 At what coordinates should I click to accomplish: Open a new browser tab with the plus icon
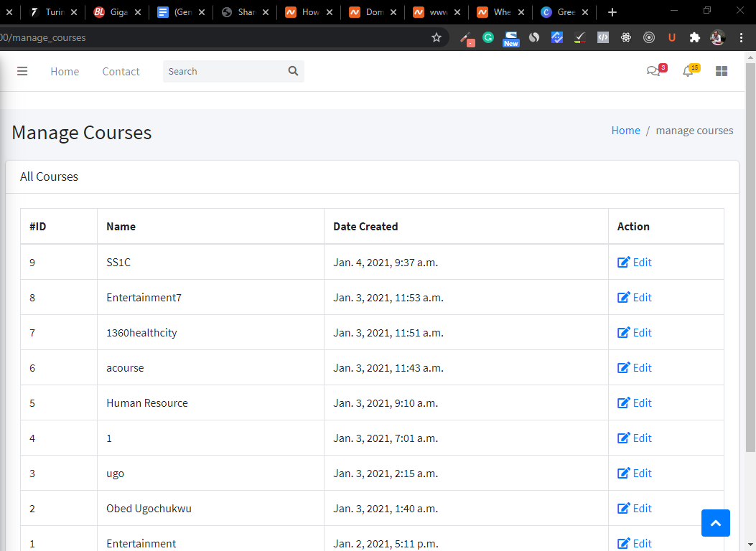[612, 11]
